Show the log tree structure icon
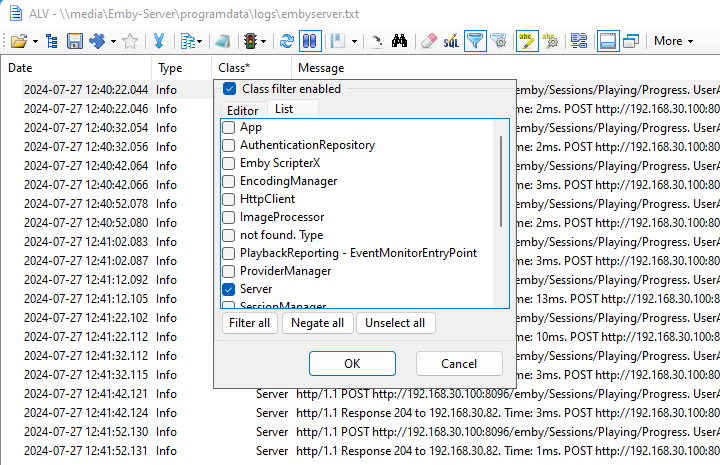This screenshot has width=720, height=465. tap(52, 41)
